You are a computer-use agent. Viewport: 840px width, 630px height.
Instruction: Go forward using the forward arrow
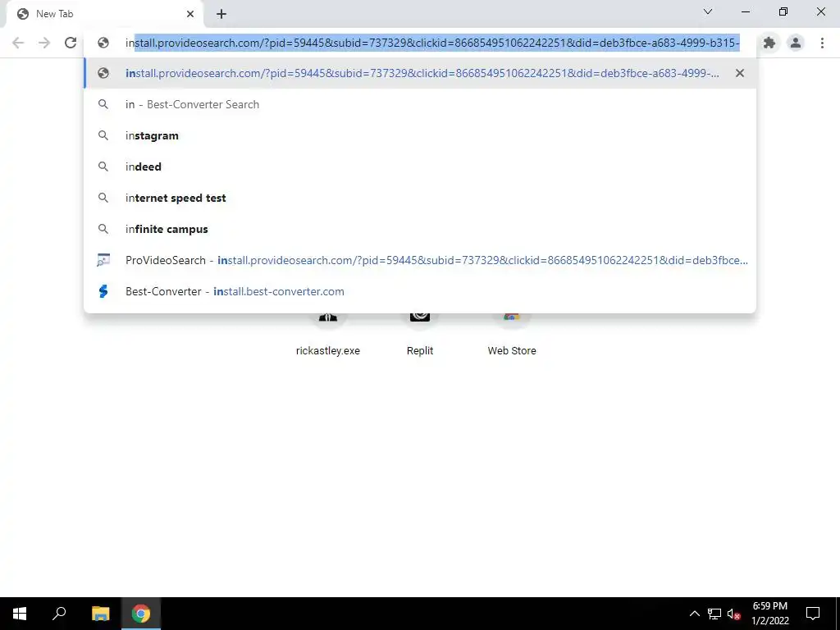coord(44,43)
